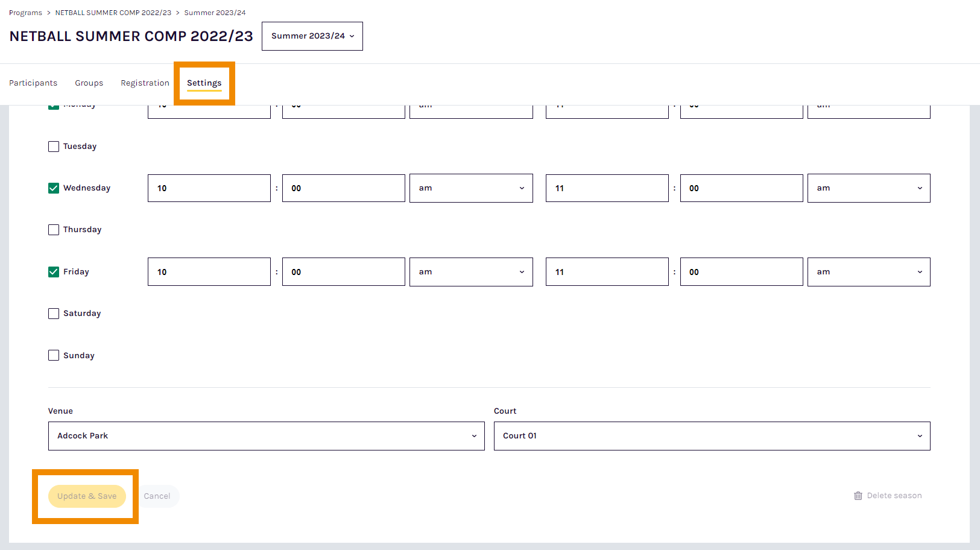Select the Thursday checkbox

[x=54, y=230]
